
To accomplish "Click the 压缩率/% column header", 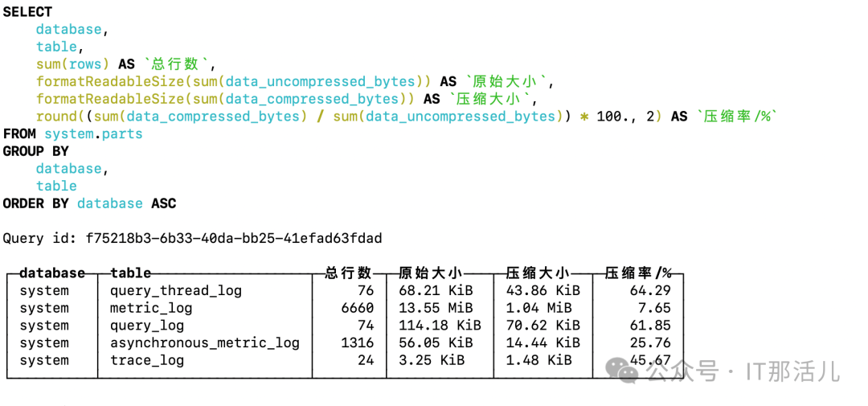I will tap(638, 273).
